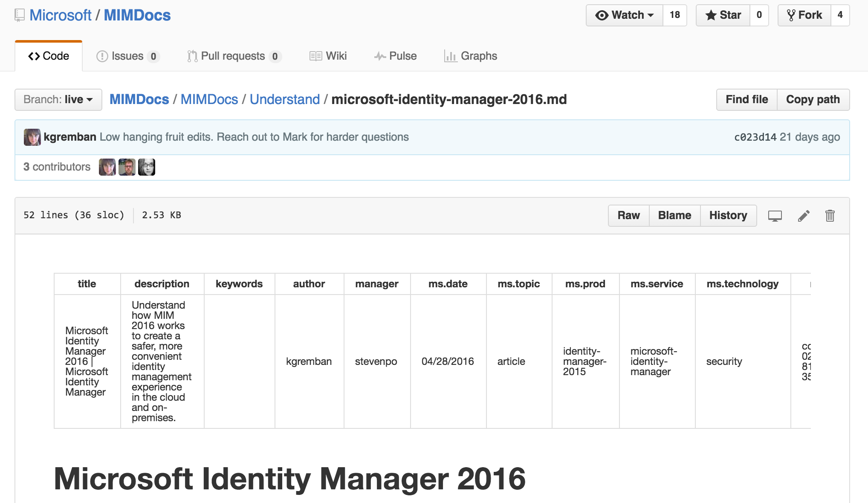Image resolution: width=868 pixels, height=503 pixels.
Task: Switch to the Pull requests tab
Action: (x=234, y=56)
